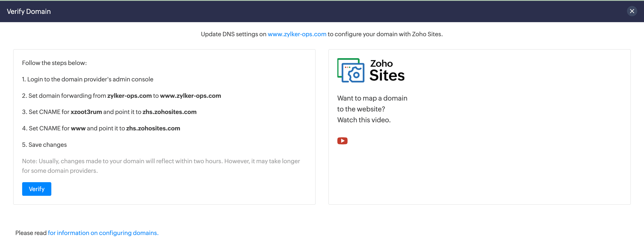Click the 'Save changes' step text
The height and width of the screenshot is (248, 644).
coord(45,144)
